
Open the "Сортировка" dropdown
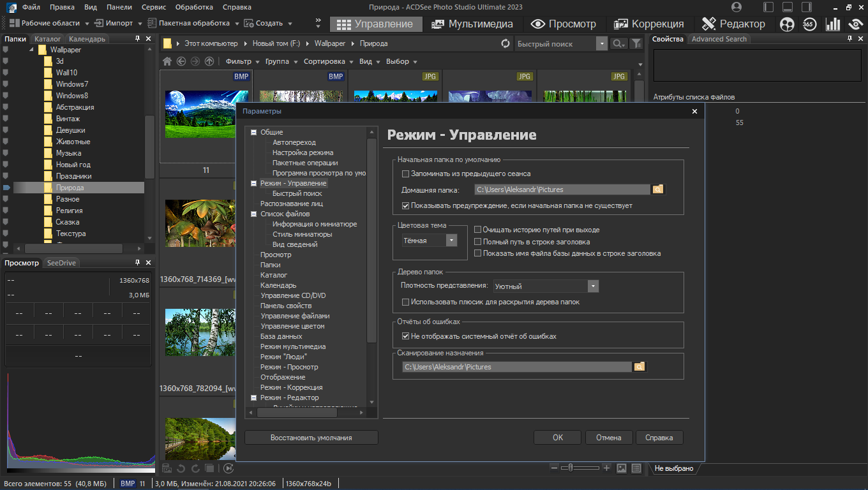329,61
